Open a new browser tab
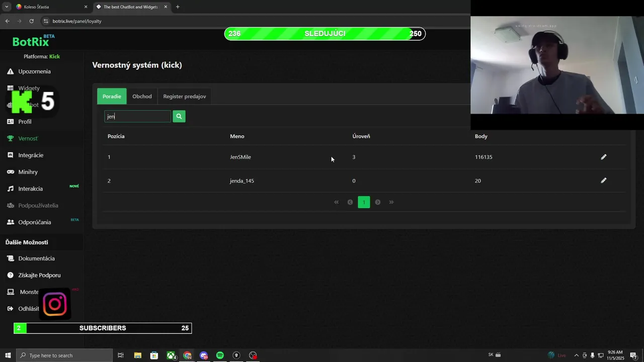644x362 pixels. tap(178, 7)
